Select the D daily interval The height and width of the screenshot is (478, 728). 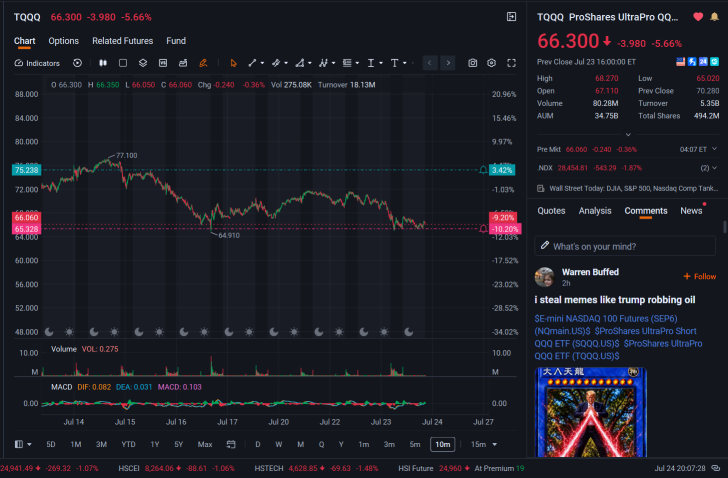click(x=258, y=444)
